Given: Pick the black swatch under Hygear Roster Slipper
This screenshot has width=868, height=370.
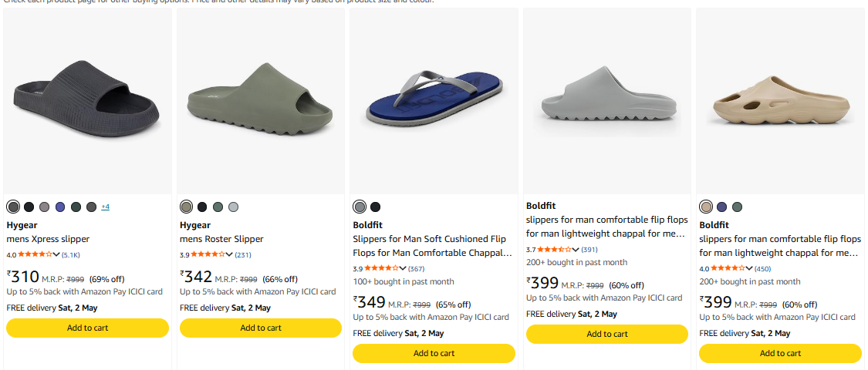Looking at the screenshot, I should (x=202, y=207).
